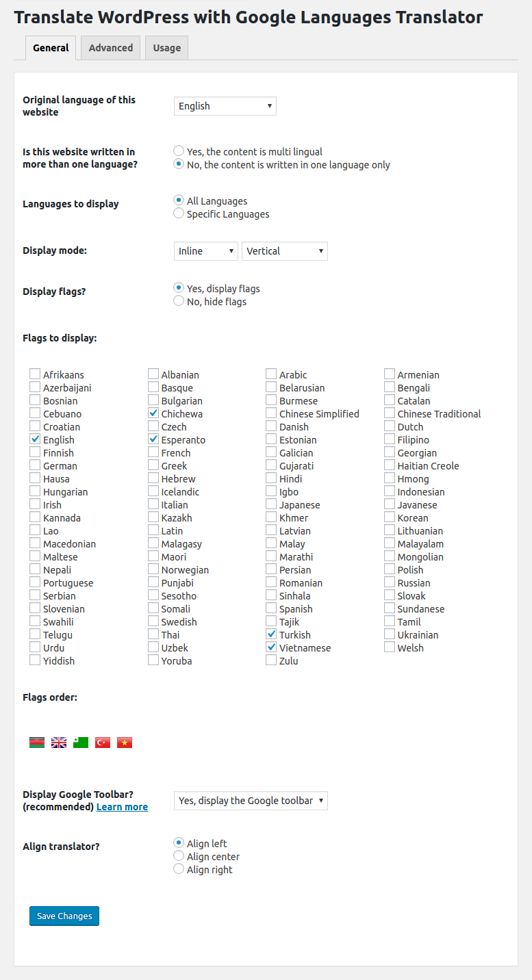The image size is (532, 980).
Task: Select 'Yes, the content is multi lingual'
Action: [179, 151]
